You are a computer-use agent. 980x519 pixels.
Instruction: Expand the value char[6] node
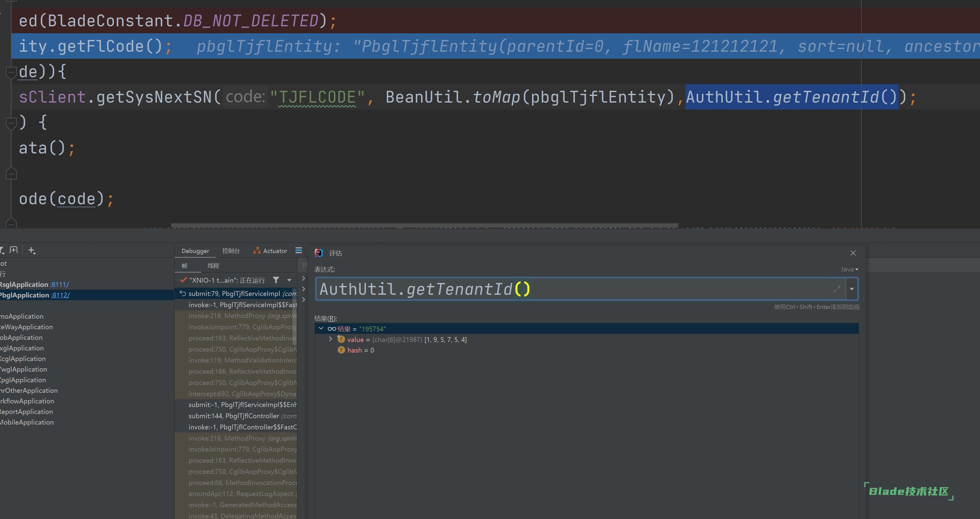click(x=330, y=339)
